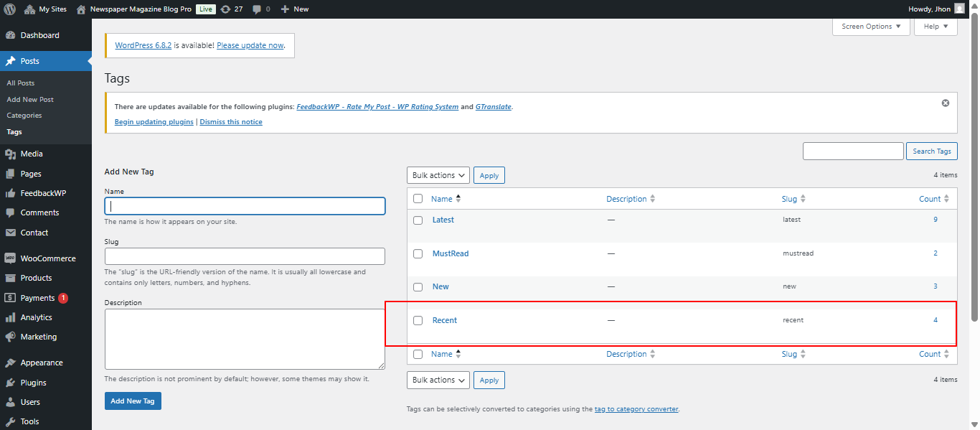The width and height of the screenshot is (980, 430).
Task: Go to All Posts submenu
Action: (21, 83)
